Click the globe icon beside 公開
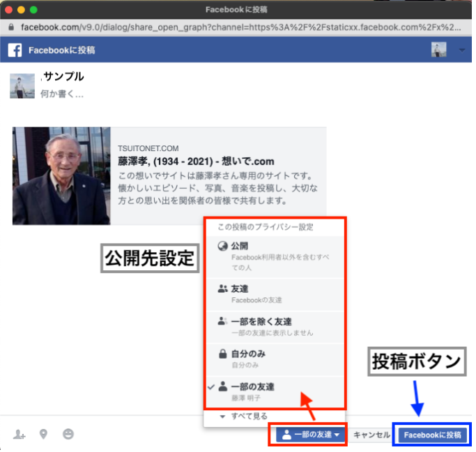Screen dimensions: 476x452 222,246
